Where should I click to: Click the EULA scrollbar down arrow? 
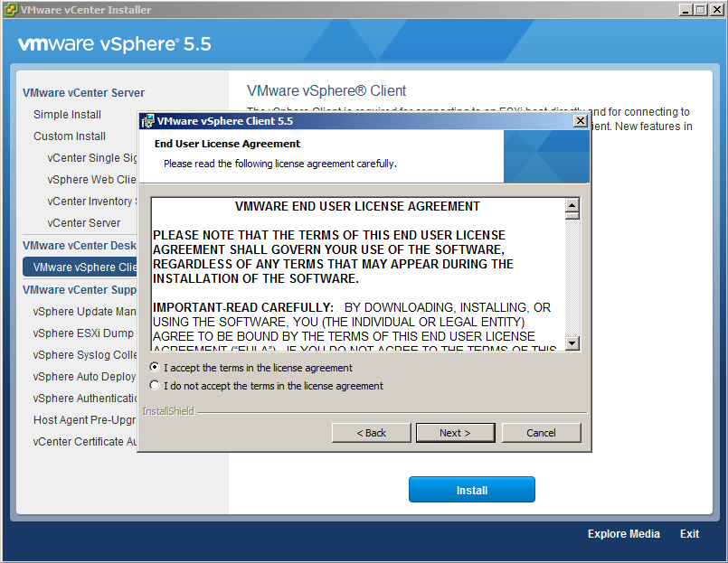(572, 343)
